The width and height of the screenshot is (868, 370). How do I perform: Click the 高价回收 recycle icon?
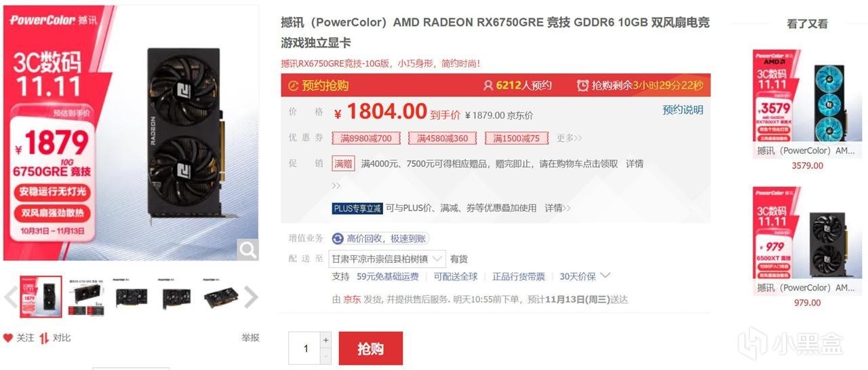(x=338, y=238)
